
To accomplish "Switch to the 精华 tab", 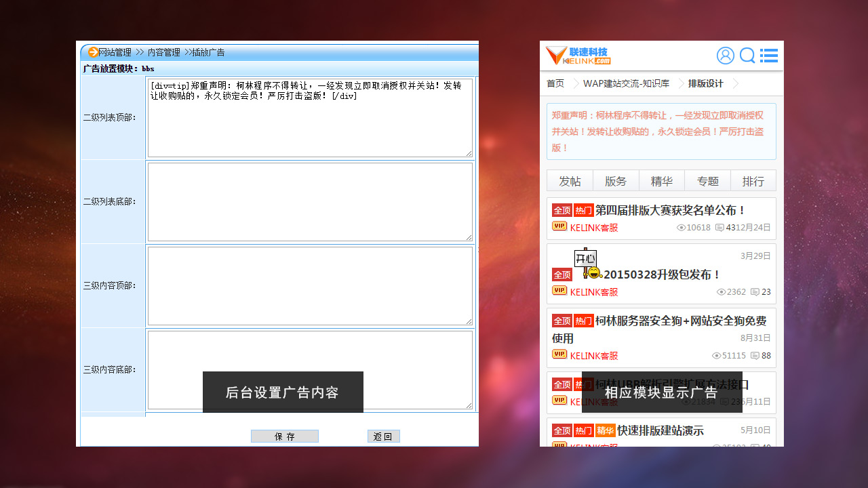I will [661, 181].
